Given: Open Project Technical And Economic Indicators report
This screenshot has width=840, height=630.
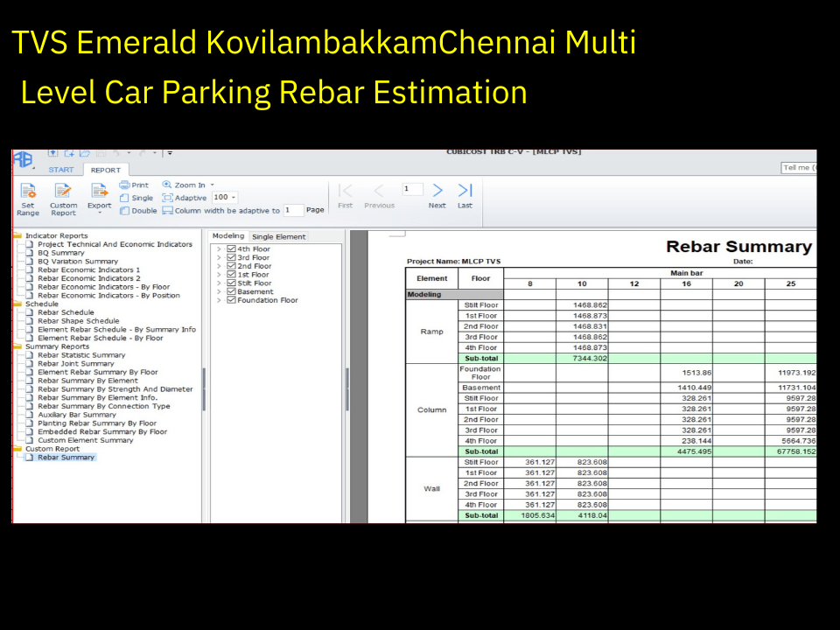Looking at the screenshot, I should coord(115,244).
